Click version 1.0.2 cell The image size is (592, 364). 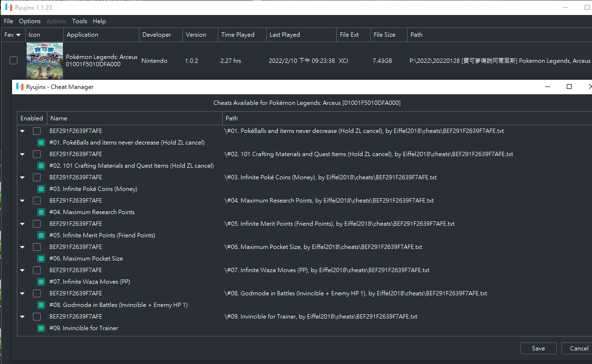coord(192,61)
